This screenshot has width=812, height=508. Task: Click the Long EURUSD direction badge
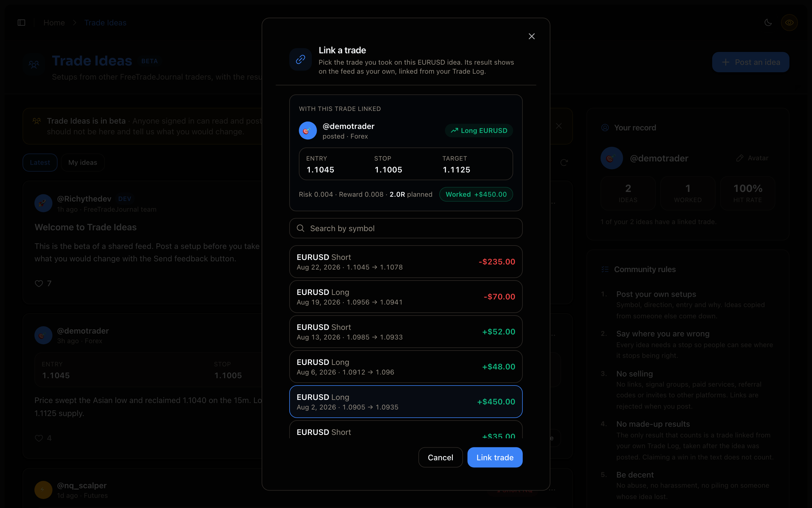[479, 130]
